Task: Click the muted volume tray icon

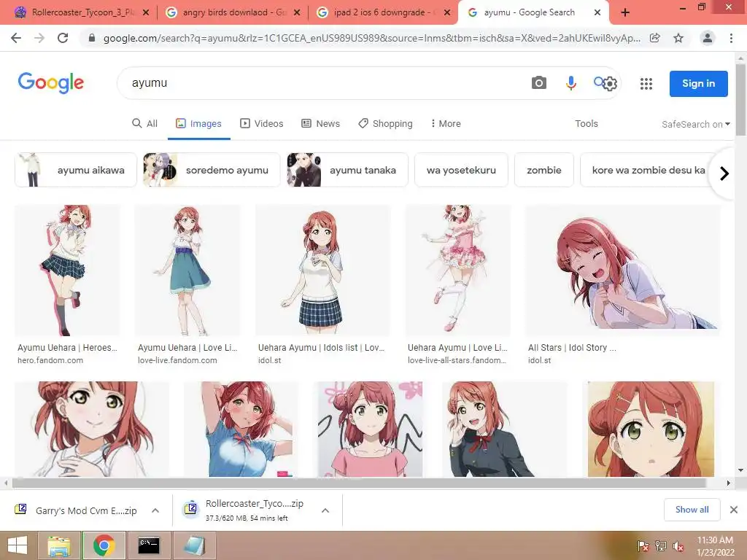Action: click(678, 546)
